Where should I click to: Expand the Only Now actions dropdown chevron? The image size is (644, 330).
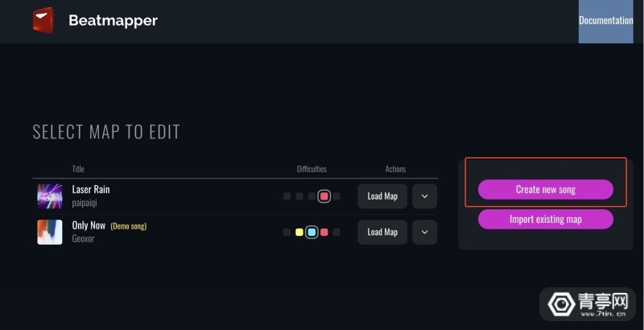[425, 232]
